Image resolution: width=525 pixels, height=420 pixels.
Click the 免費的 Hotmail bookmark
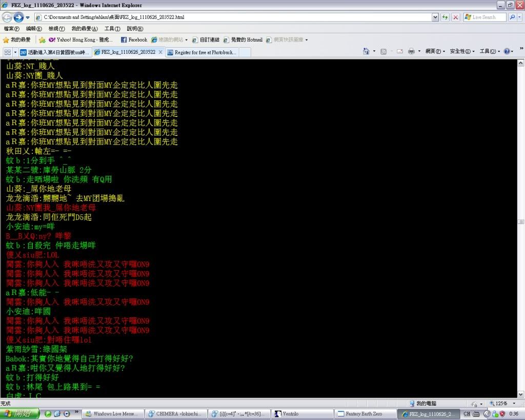pos(243,39)
